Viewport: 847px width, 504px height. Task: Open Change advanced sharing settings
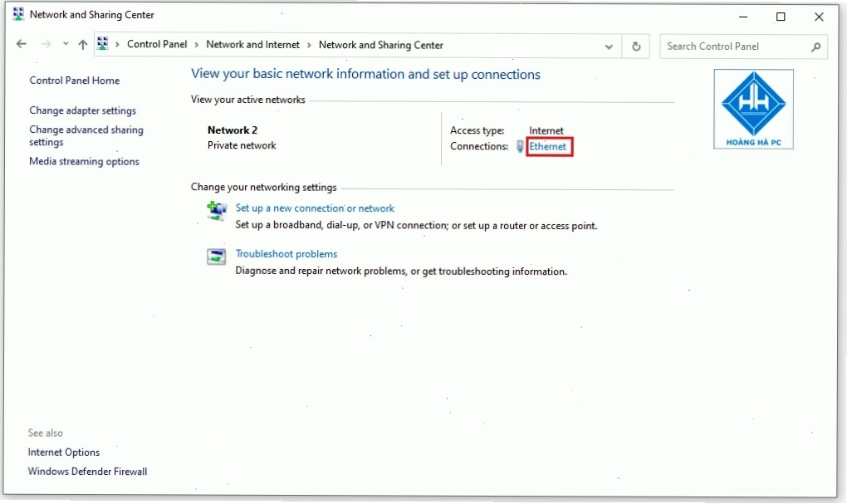pos(86,136)
